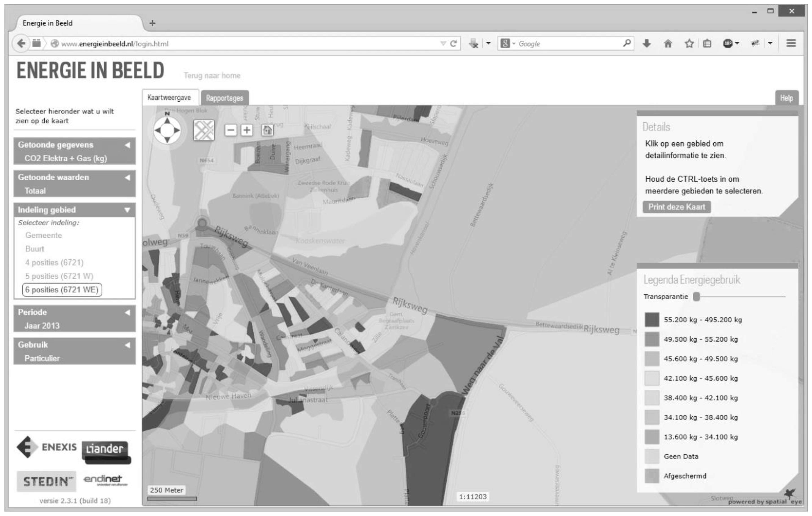Follow the Terug naar home link
The image size is (812, 516).
(x=212, y=76)
